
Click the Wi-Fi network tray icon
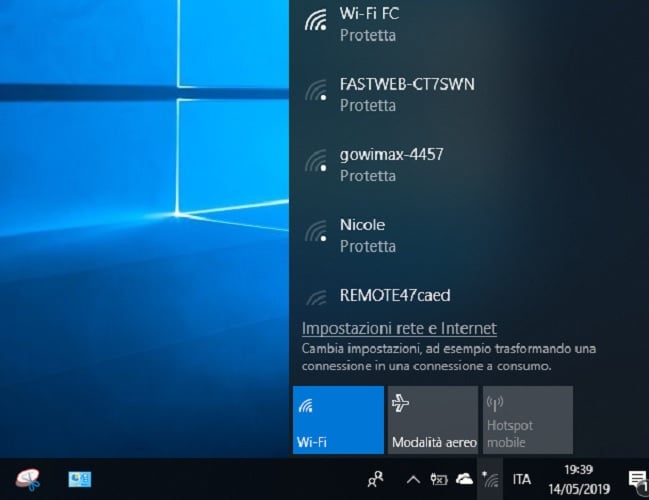[x=490, y=479]
